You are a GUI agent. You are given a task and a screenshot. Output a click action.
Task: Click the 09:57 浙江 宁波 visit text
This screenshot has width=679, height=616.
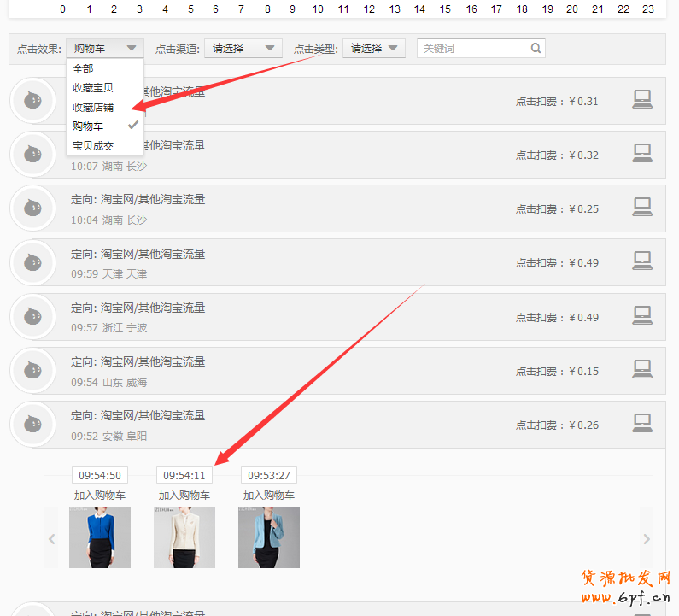coord(108,327)
